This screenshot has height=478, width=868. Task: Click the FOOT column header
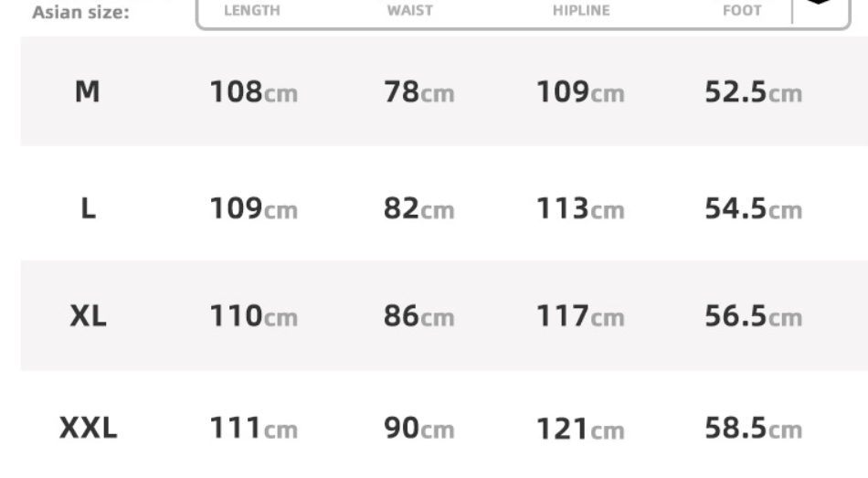(742, 11)
